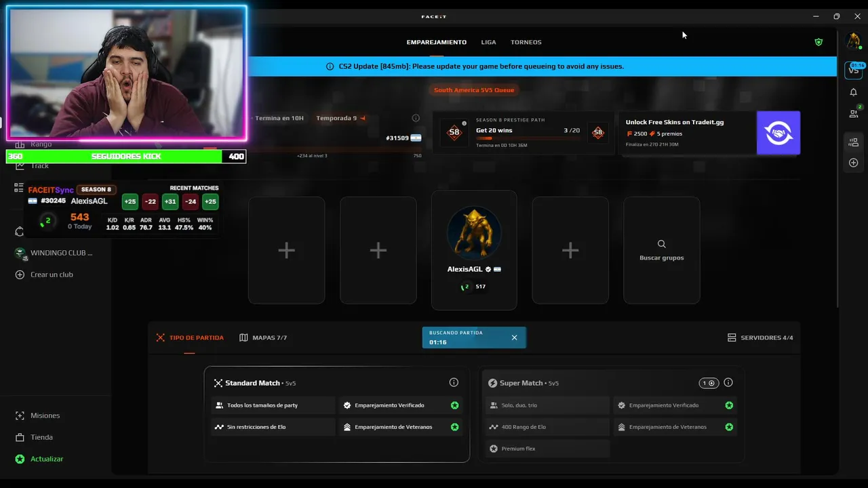
Task: Click the Standard Match Emparejamiento Verificado green star
Action: 454,405
